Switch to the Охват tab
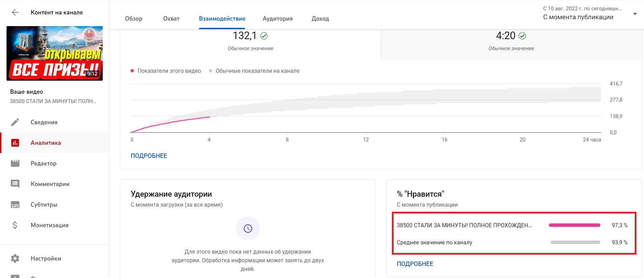Screen dimensions: 644x278 [171, 19]
